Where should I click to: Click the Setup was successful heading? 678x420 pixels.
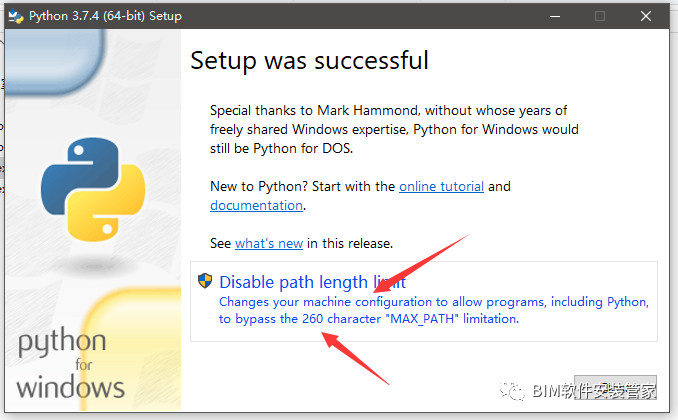coord(310,61)
